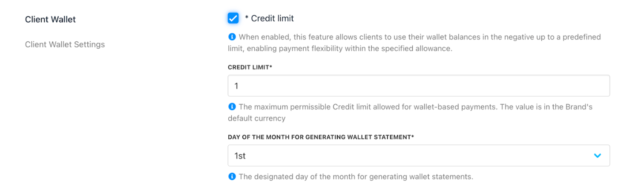The width and height of the screenshot is (644, 190).
Task: Click the 'Brand's default currency' help text line
Action: [256, 118]
